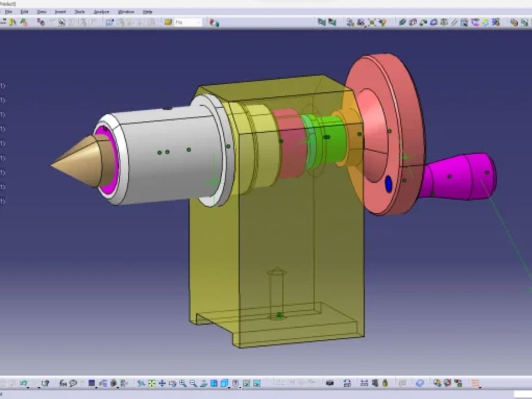The width and height of the screenshot is (532, 399).
Task: Click the Fit All In icon
Action: tap(152, 381)
